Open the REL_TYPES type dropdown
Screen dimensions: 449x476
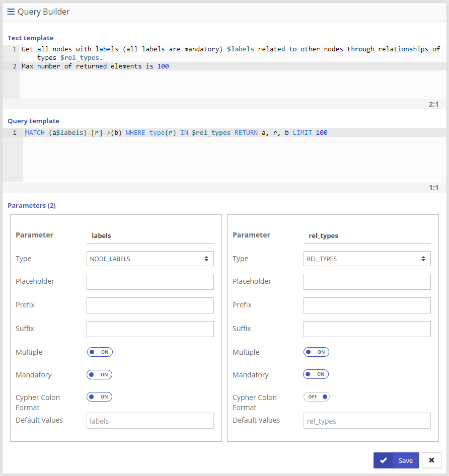pyautogui.click(x=367, y=259)
